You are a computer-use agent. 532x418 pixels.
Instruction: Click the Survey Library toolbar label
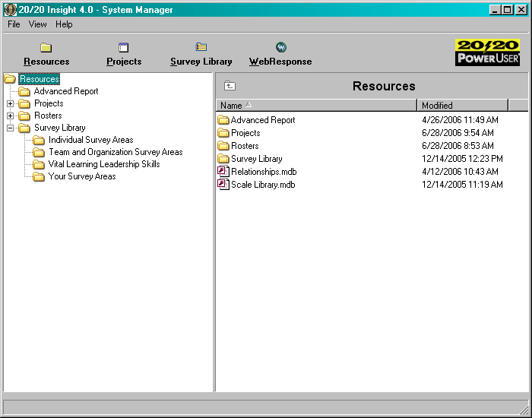point(201,62)
